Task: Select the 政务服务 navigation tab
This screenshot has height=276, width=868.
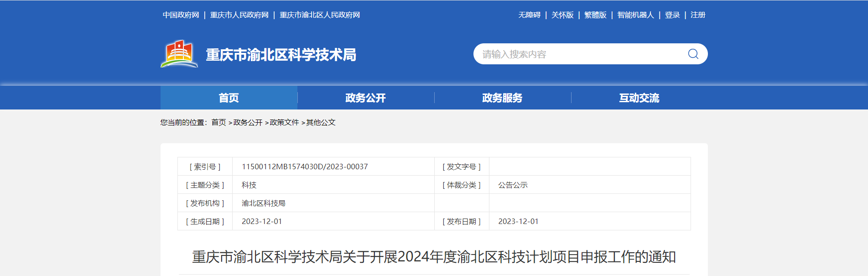Action: click(x=502, y=98)
